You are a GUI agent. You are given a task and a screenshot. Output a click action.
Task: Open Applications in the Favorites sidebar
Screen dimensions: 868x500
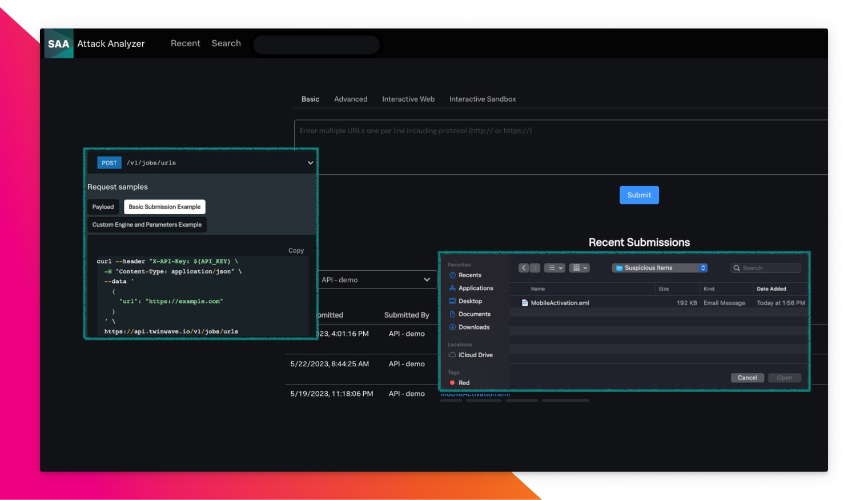471,289
